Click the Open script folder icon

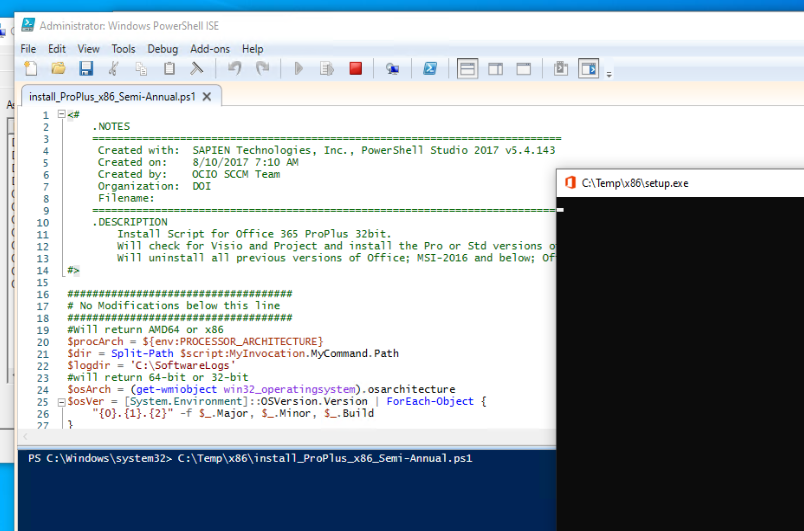[x=58, y=68]
